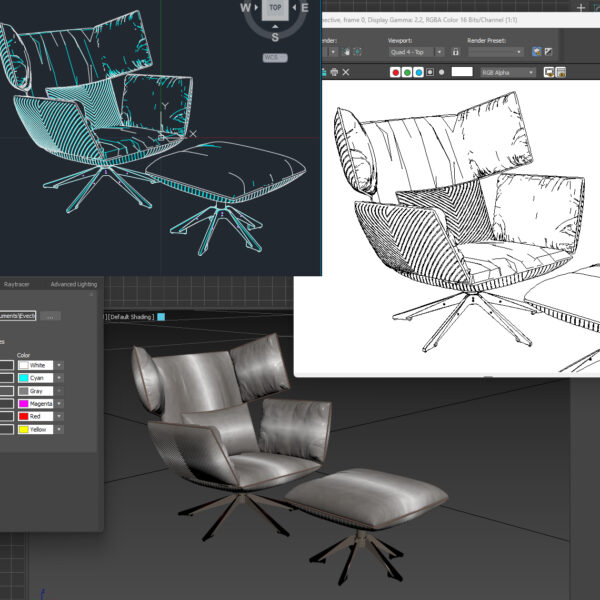
Task: Switch to the Raytracer tab
Action: click(x=16, y=284)
